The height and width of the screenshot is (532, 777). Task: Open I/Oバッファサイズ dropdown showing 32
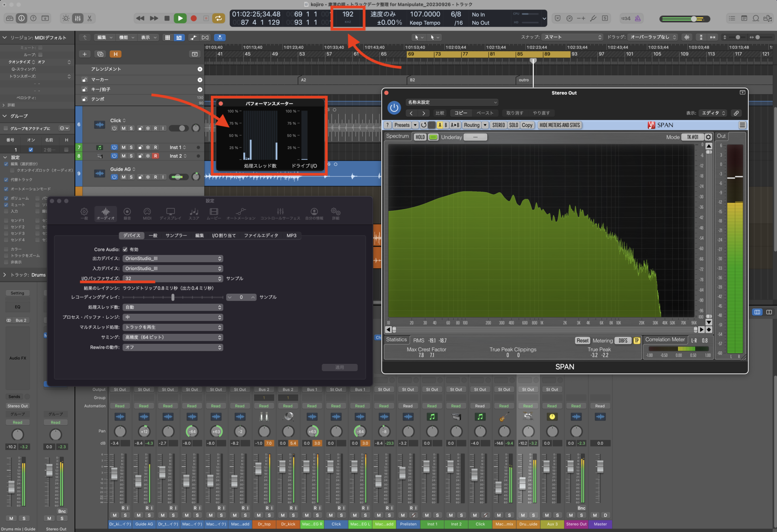tap(173, 278)
